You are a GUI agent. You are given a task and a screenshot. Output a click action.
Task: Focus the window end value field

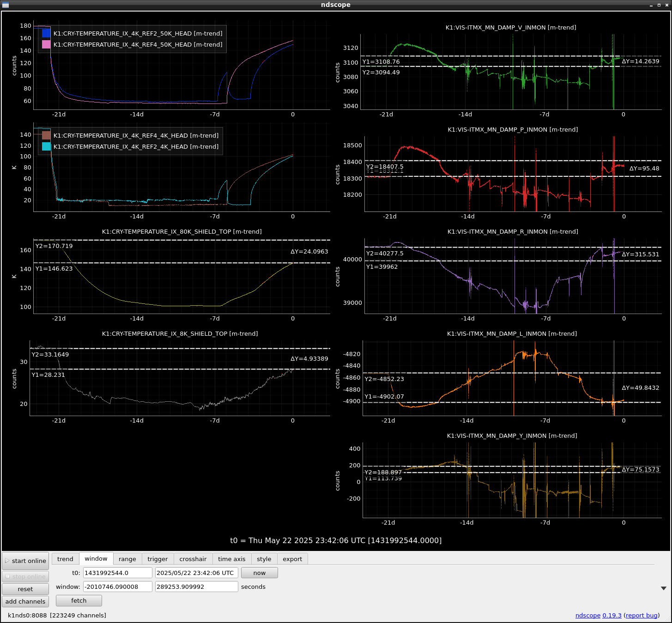coord(197,587)
